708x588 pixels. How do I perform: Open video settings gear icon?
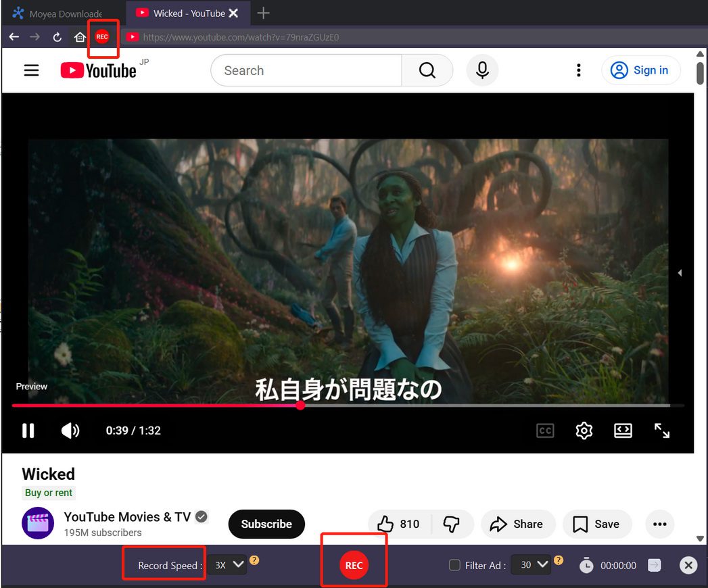584,431
